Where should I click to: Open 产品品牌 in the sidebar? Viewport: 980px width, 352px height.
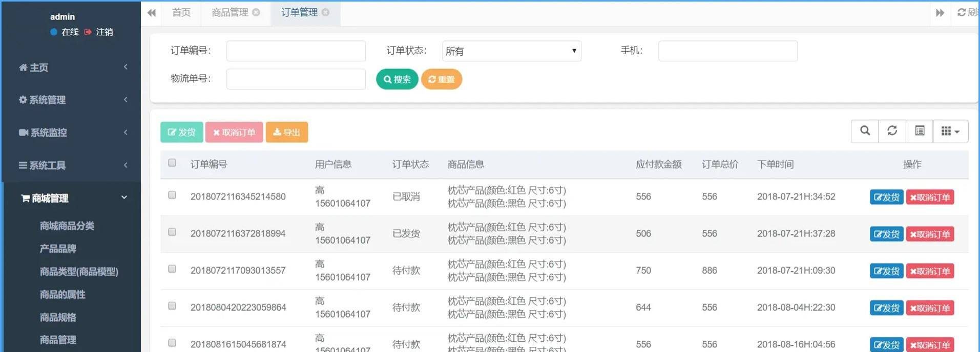58,249
